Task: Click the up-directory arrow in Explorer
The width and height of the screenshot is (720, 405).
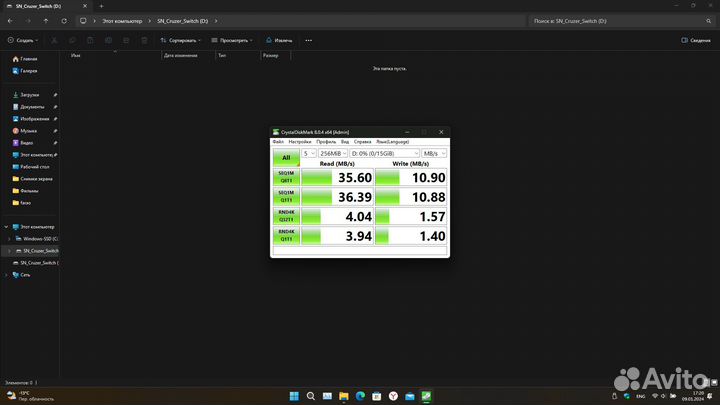Action: pyautogui.click(x=45, y=20)
